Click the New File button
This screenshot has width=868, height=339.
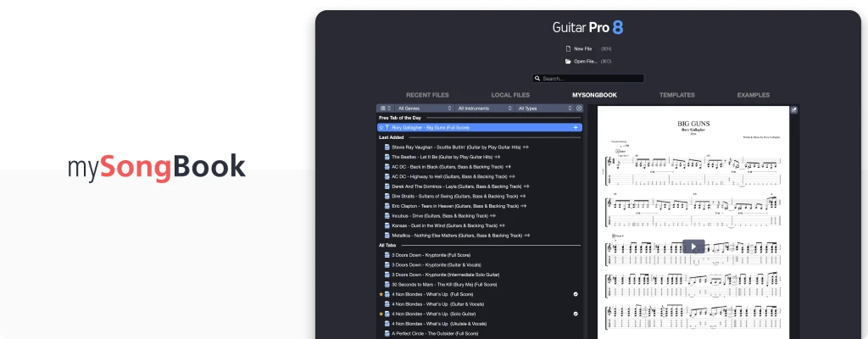click(x=588, y=49)
